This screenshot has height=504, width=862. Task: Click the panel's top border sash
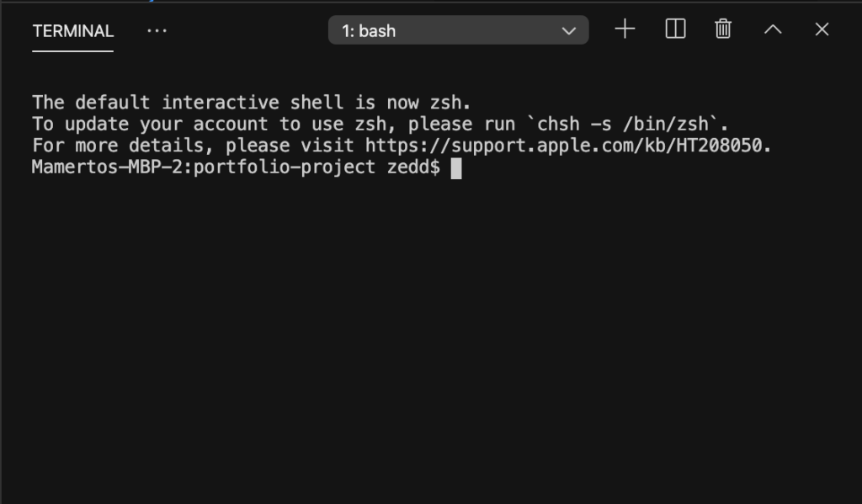coord(431,3)
